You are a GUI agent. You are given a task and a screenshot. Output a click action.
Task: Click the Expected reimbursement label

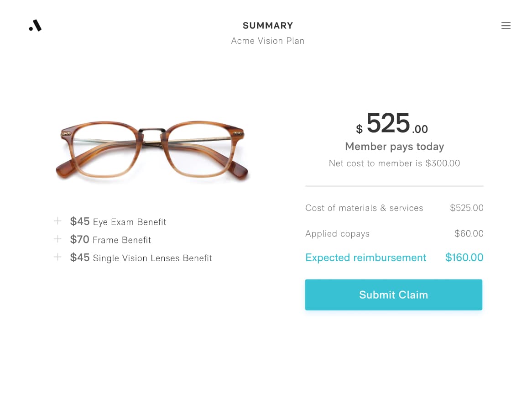click(x=365, y=258)
